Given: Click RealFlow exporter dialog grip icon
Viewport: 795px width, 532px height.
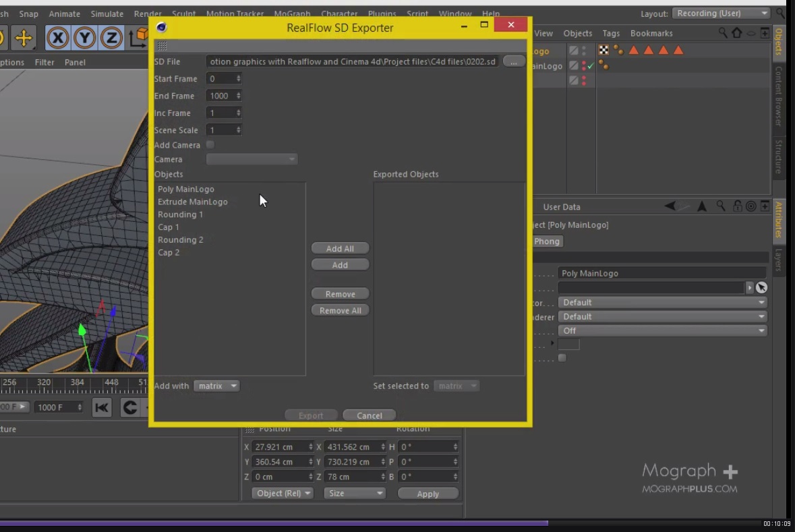Looking at the screenshot, I should click(x=162, y=46).
